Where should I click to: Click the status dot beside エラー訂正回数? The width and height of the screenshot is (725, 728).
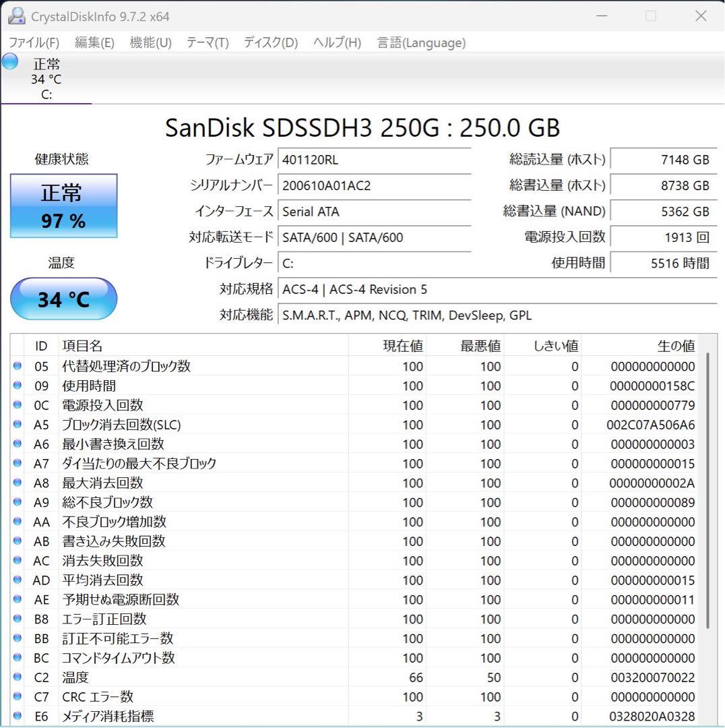(x=17, y=619)
